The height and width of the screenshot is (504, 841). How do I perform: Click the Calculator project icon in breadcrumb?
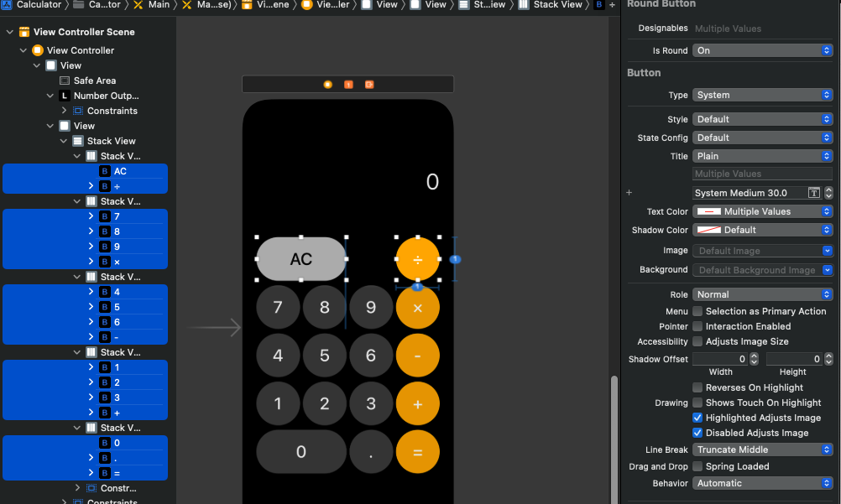coord(7,5)
